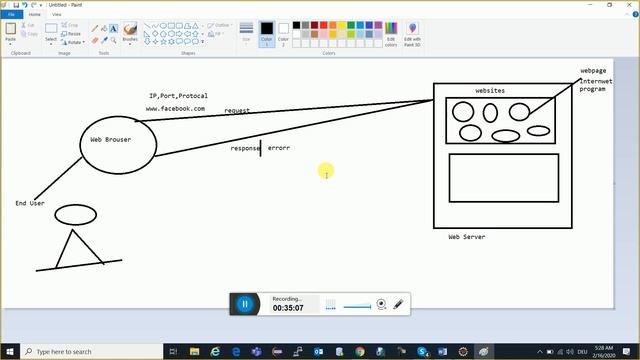Open the Windows notification center
640x360 pixels.
click(627, 351)
